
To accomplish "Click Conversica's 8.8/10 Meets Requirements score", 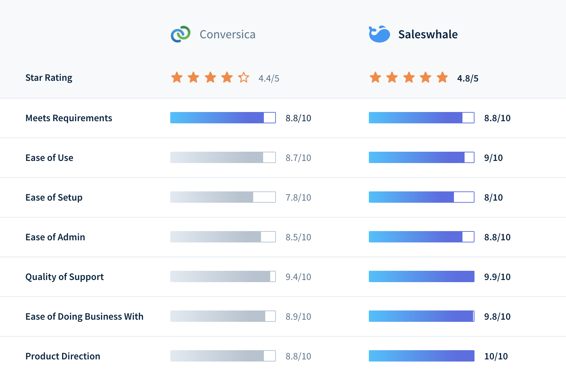I will [298, 118].
